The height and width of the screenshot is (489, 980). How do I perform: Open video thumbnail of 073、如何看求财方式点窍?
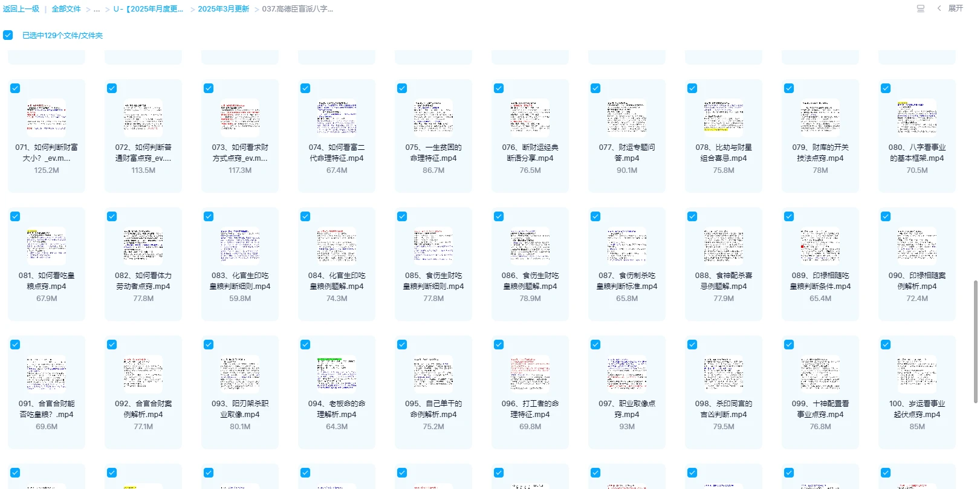[240, 117]
